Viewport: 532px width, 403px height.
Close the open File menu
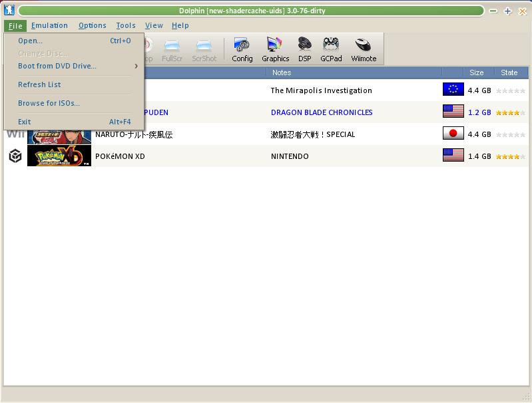click(x=15, y=26)
